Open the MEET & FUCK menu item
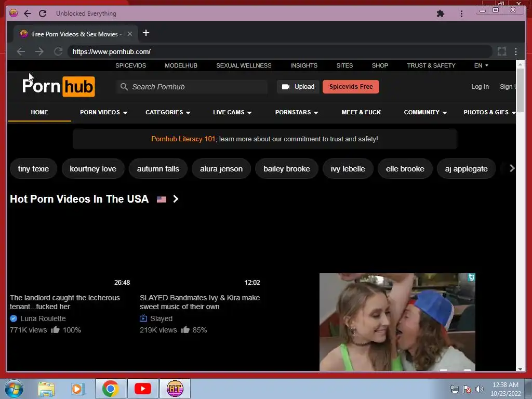The height and width of the screenshot is (399, 532). pyautogui.click(x=361, y=112)
